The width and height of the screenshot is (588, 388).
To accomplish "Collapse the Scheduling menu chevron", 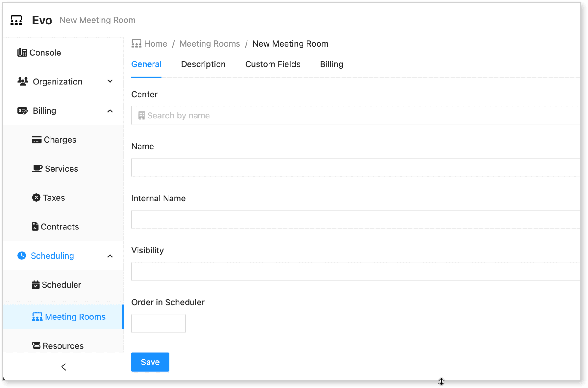I will 110,256.
